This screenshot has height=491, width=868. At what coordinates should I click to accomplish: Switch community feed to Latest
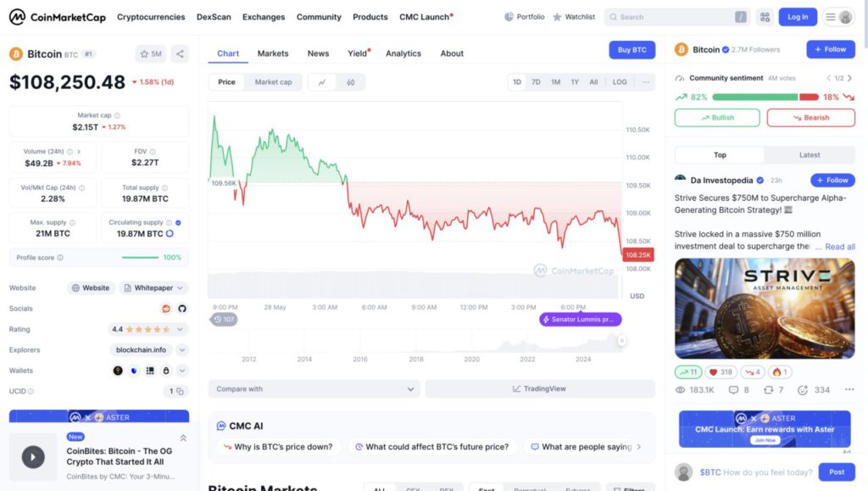click(809, 155)
